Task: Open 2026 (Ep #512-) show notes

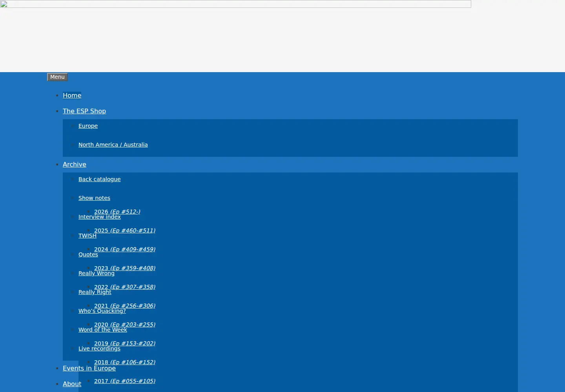Action: click(x=117, y=212)
